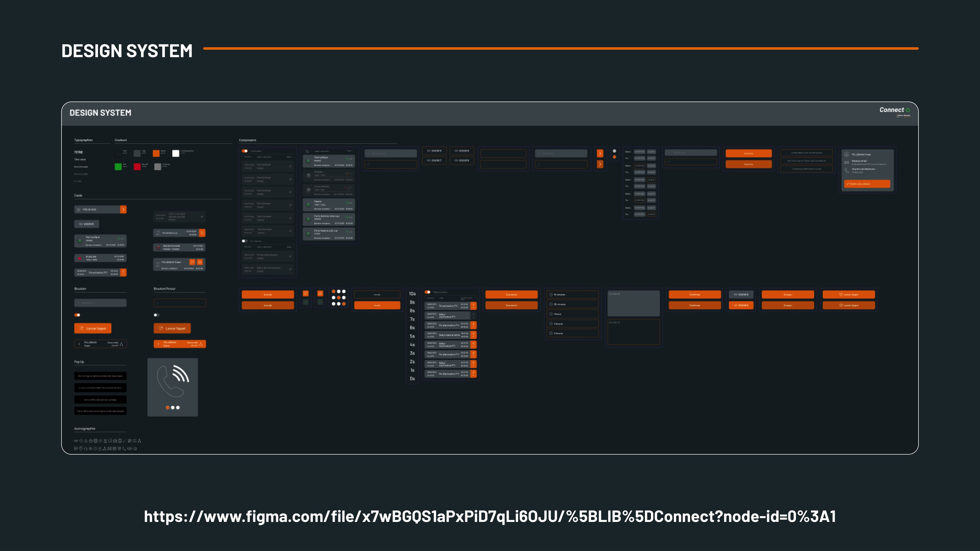Click Lancer l'appel button under Bouton
This screenshot has height=551, width=980.
click(x=93, y=328)
